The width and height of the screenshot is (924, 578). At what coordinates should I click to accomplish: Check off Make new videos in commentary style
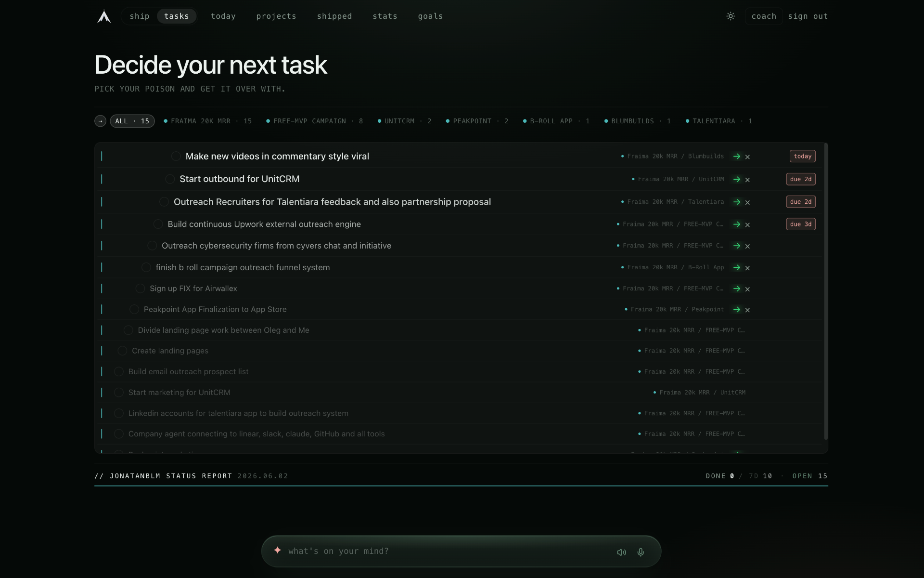click(176, 156)
